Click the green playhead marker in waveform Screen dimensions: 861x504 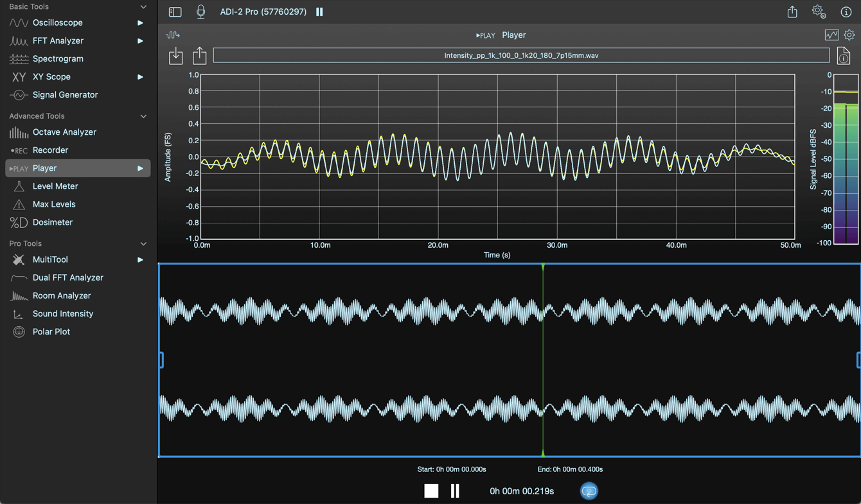click(543, 360)
